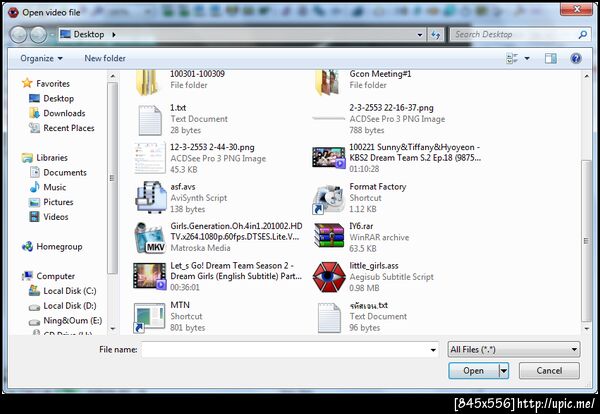Click the Forward navigation arrow

38,35
